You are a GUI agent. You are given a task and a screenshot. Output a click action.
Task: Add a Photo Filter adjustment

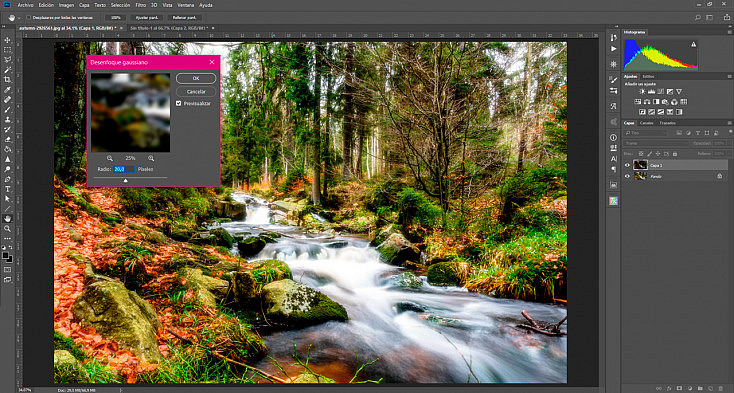tap(665, 102)
